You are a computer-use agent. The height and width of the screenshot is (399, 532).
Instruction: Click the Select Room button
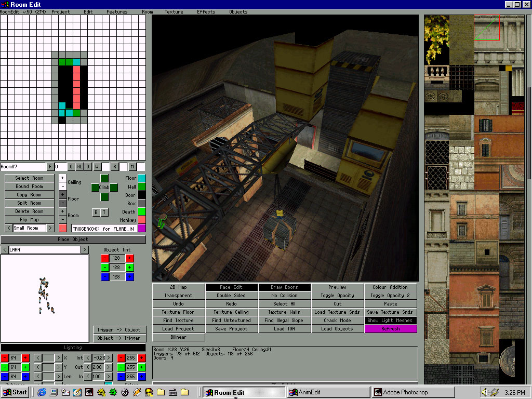(x=30, y=178)
